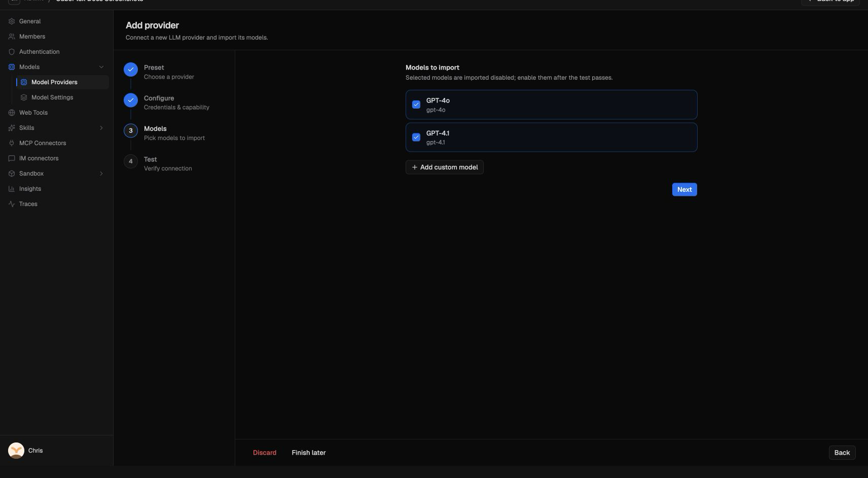The width and height of the screenshot is (868, 478).
Task: Click the Chris username label
Action: (x=35, y=451)
